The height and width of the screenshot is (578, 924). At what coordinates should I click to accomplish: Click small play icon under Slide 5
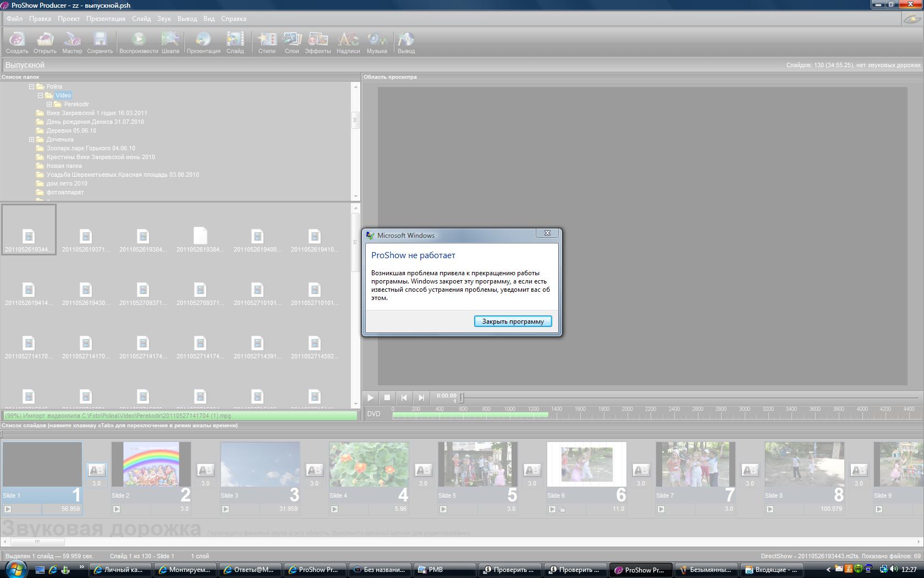coord(443,509)
